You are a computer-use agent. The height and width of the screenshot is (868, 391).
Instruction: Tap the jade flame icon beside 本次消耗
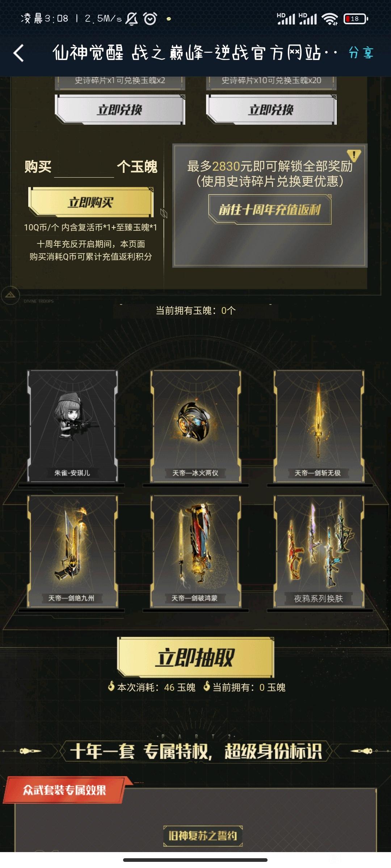click(112, 686)
